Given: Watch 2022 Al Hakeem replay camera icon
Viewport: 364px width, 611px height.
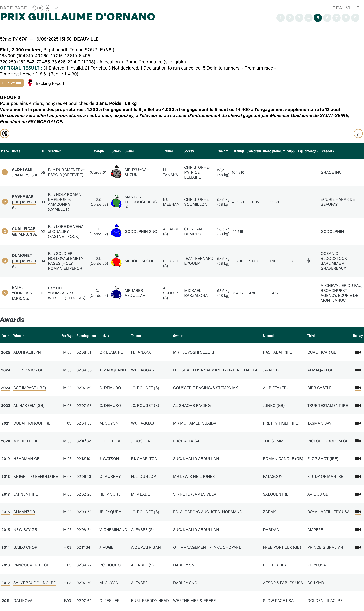Looking at the screenshot, I should pyautogui.click(x=358, y=406).
